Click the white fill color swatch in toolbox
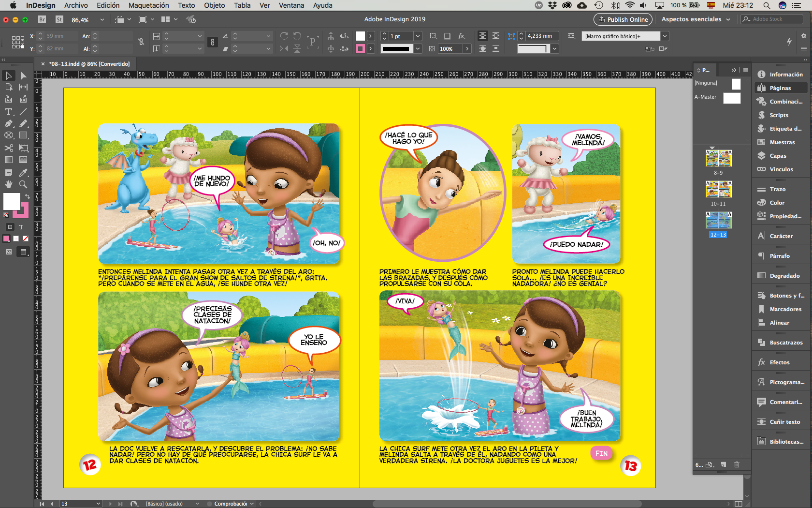Screen dimensions: 812x508 coord(11,200)
